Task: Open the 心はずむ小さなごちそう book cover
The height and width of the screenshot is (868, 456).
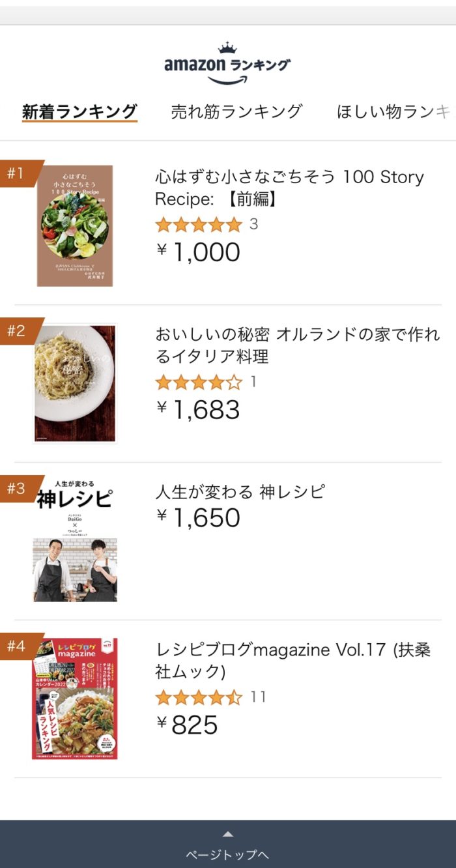Action: pyautogui.click(x=75, y=225)
